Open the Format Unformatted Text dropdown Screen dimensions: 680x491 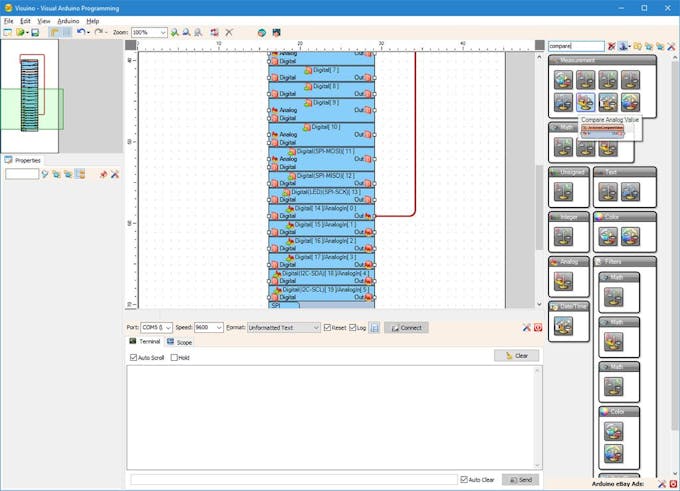(316, 327)
